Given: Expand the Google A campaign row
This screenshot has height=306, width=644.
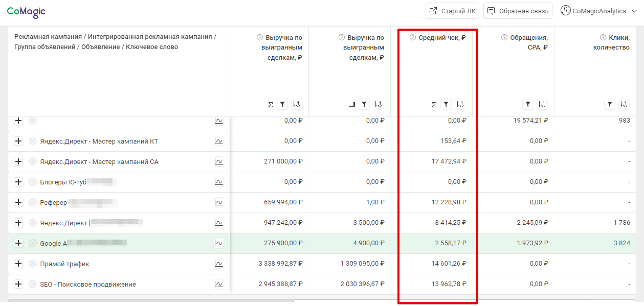Looking at the screenshot, I should point(18,243).
